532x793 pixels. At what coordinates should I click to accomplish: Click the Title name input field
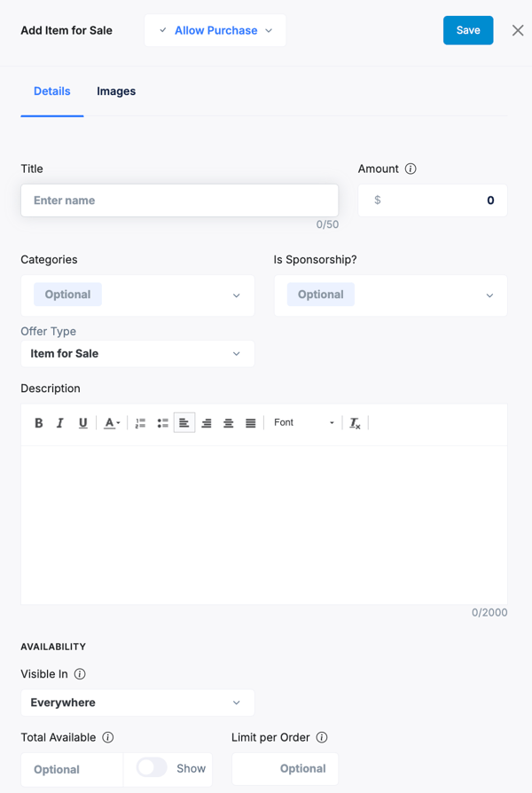pos(179,200)
